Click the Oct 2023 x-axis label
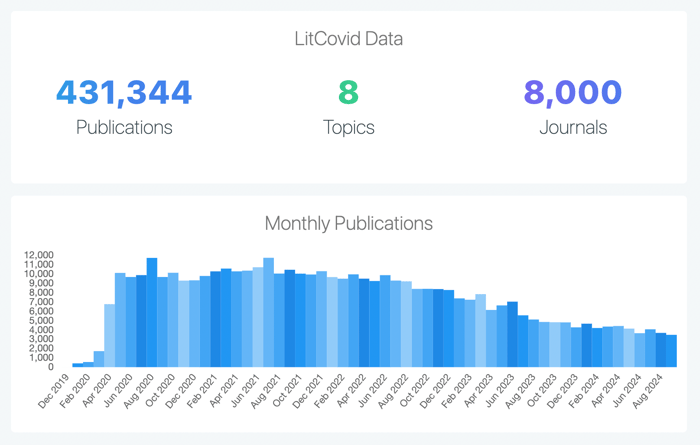Image resolution: width=700 pixels, height=445 pixels. [x=542, y=391]
